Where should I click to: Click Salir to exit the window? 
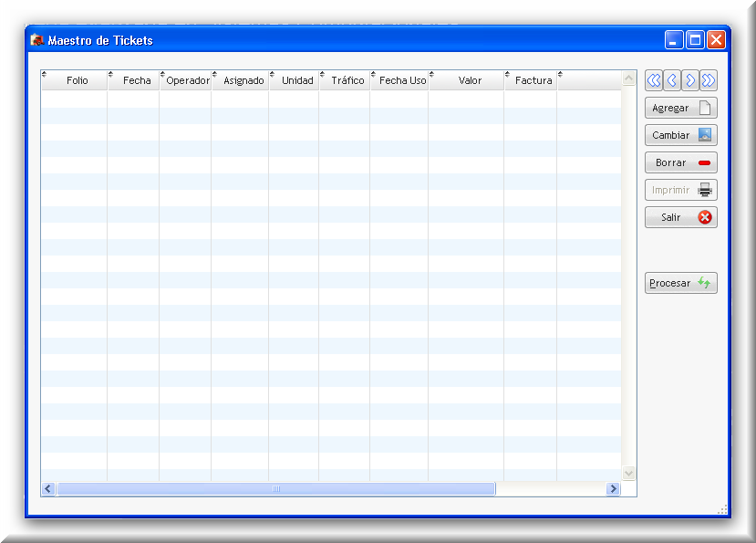click(x=681, y=217)
